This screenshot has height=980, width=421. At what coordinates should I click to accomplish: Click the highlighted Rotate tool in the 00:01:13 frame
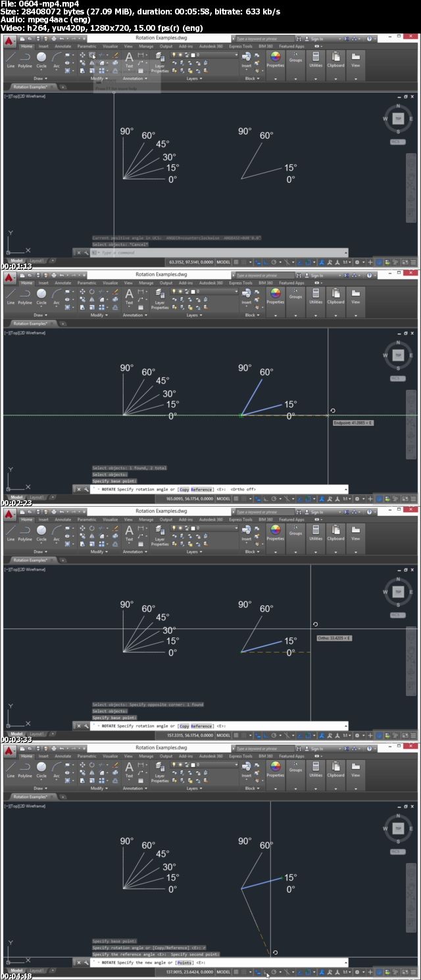point(92,55)
